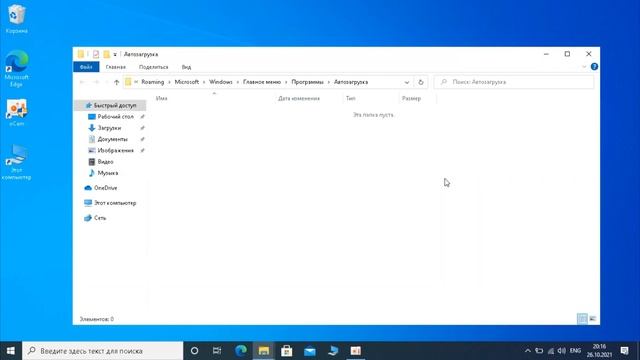Screen dimensions: 640x360
Task: Open the clock and date flyout
Action: (x=599, y=351)
